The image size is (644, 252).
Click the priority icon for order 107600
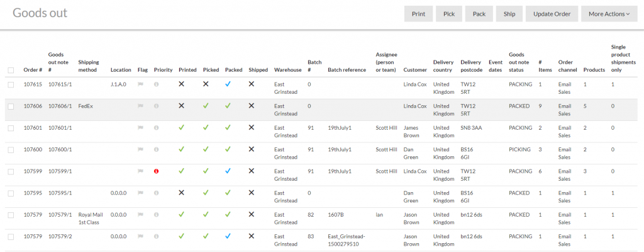156,149
